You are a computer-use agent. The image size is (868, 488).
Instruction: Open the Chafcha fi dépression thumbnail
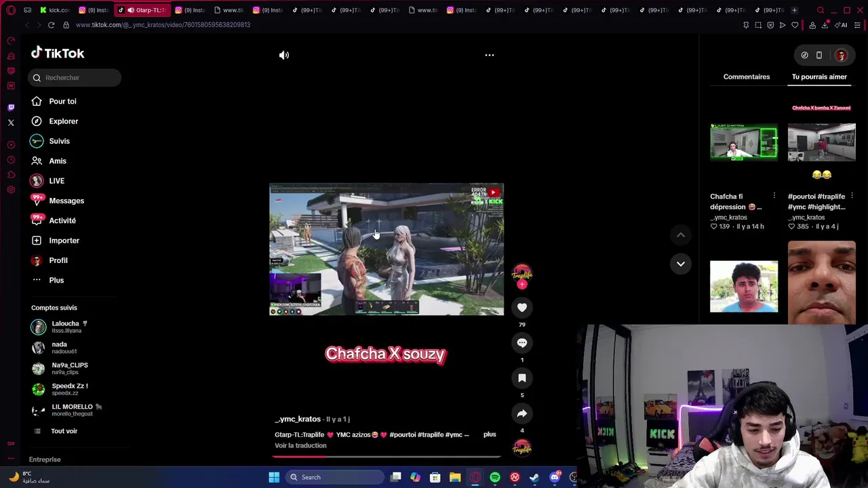[x=744, y=142]
